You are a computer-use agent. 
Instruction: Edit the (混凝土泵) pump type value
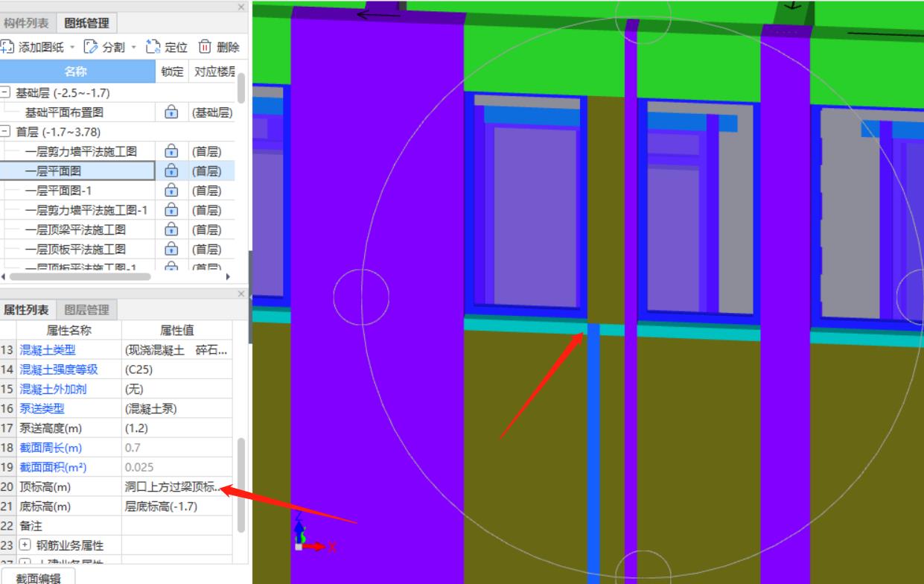click(177, 408)
